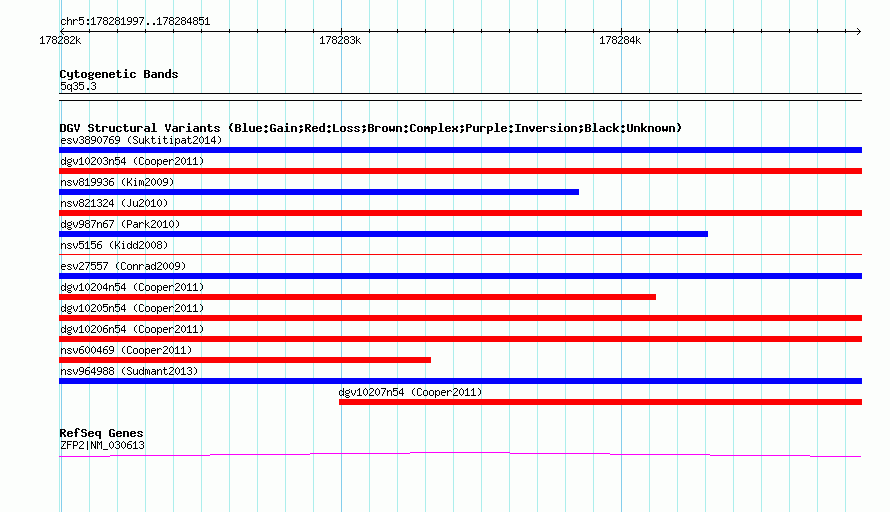Select the red loss bar for dgv10203n54
Screen dimensions: 890x512
[x=460, y=171]
